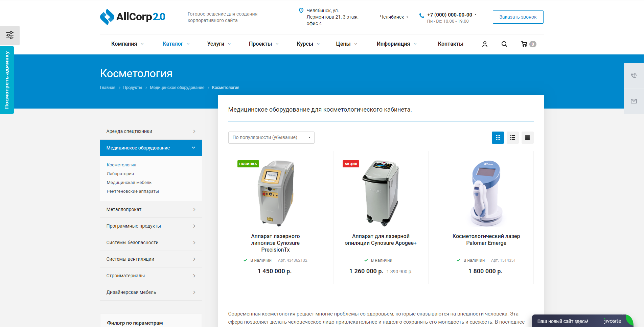Screen dimensions: 644x327
Task: Click the НОВИНКА badge on first product
Action: pyautogui.click(x=248, y=164)
